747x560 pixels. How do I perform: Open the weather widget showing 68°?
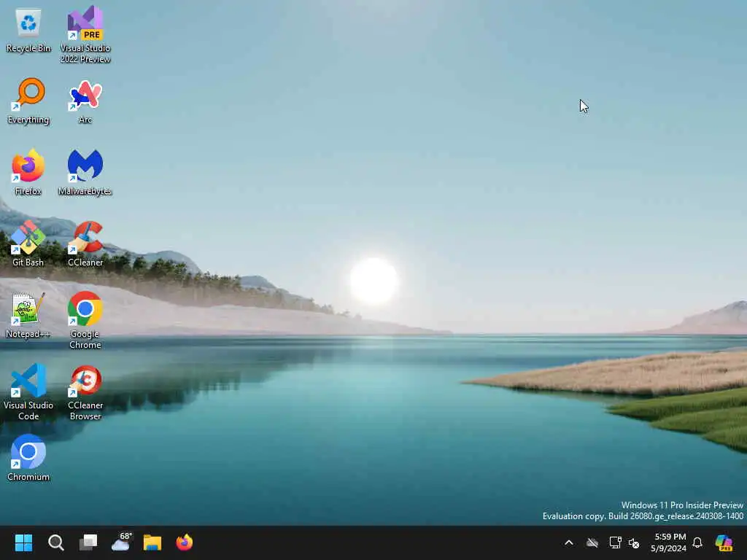(x=121, y=542)
